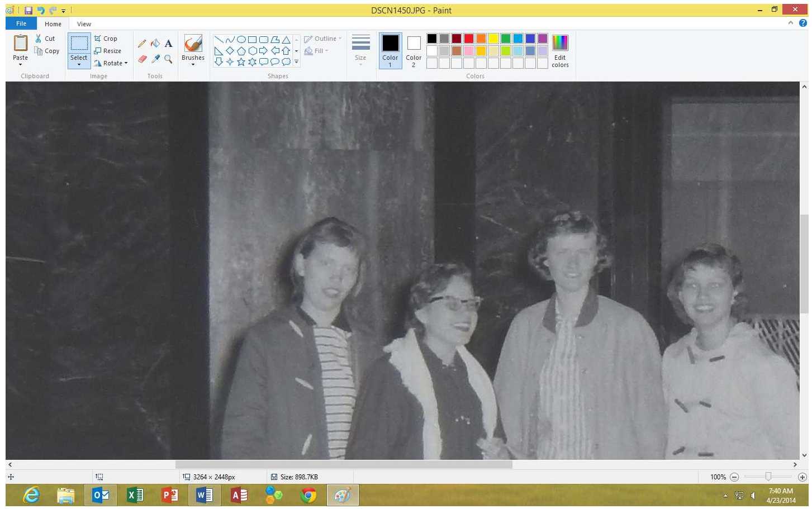Pick the Rectangle shape
Viewport: 812px width, 509px height.
[253, 40]
